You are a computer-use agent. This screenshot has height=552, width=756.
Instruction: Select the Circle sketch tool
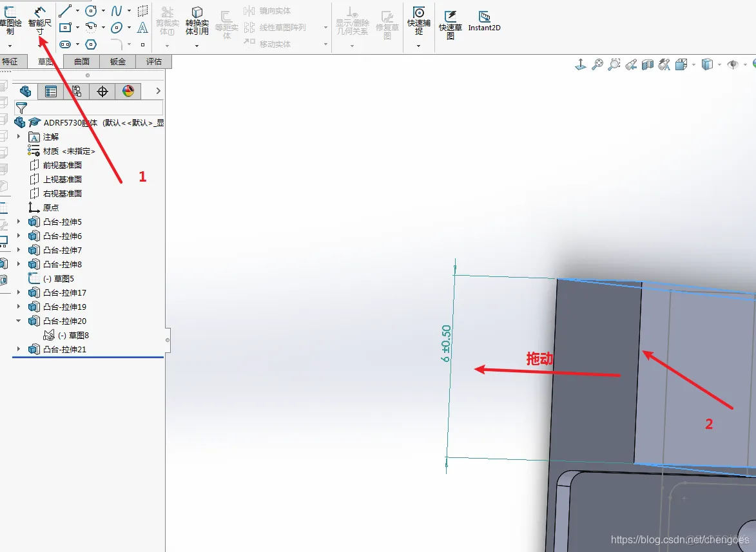(x=91, y=10)
